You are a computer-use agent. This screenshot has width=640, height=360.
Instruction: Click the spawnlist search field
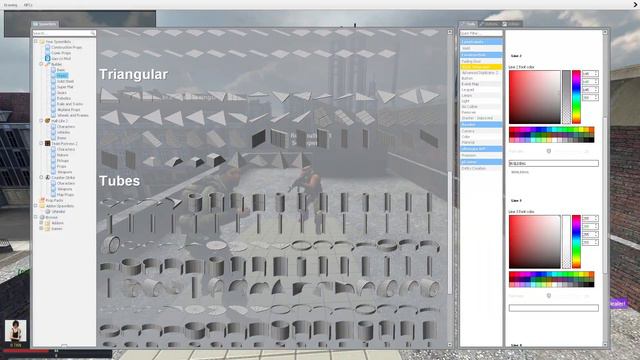pyautogui.click(x=64, y=33)
